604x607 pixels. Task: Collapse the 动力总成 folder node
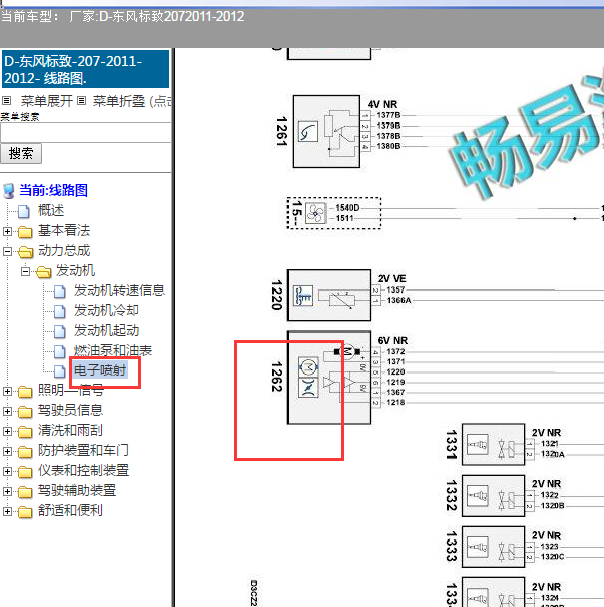(x=7, y=252)
